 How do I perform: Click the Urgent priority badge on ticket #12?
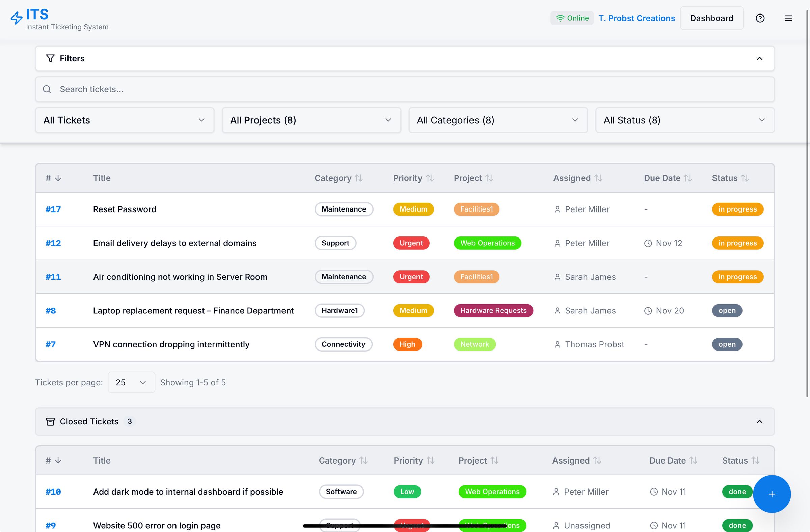411,243
